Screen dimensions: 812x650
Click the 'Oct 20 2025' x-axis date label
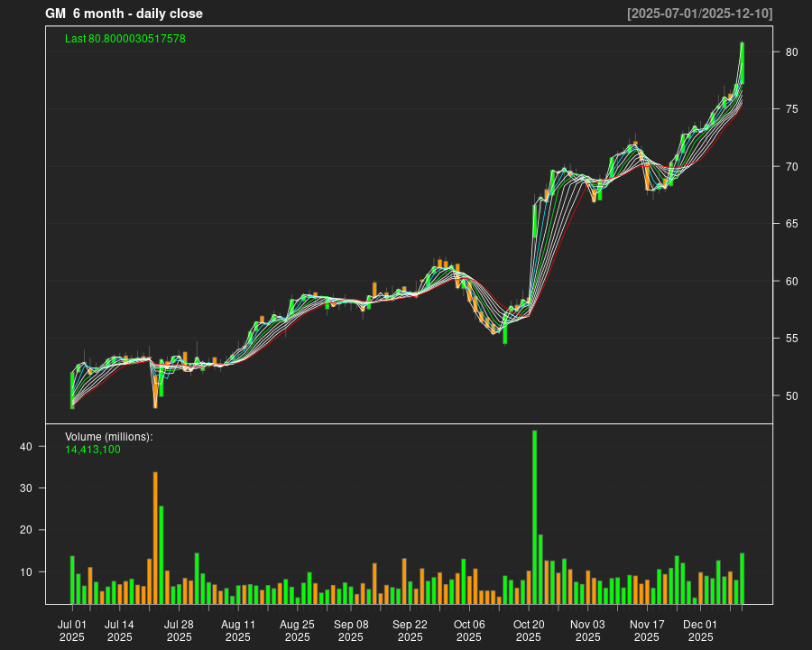pyautogui.click(x=529, y=630)
